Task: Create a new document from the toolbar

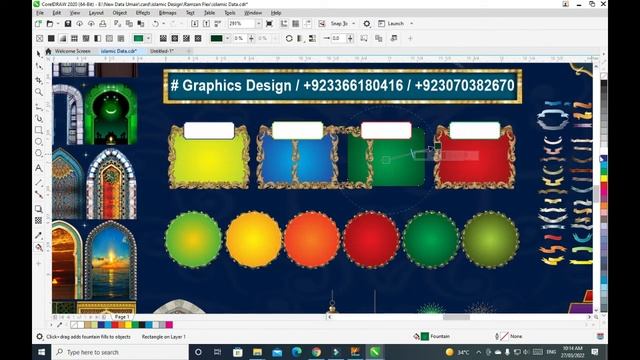Action: tap(38, 24)
